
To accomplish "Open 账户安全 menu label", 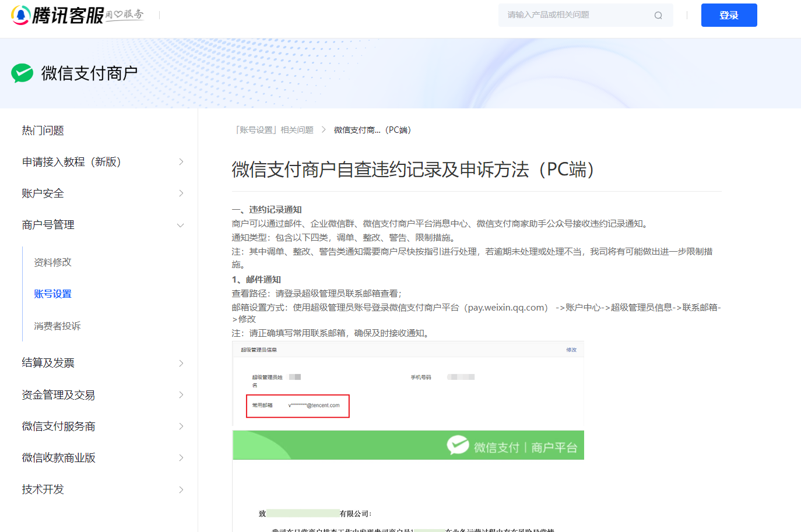I will [43, 193].
